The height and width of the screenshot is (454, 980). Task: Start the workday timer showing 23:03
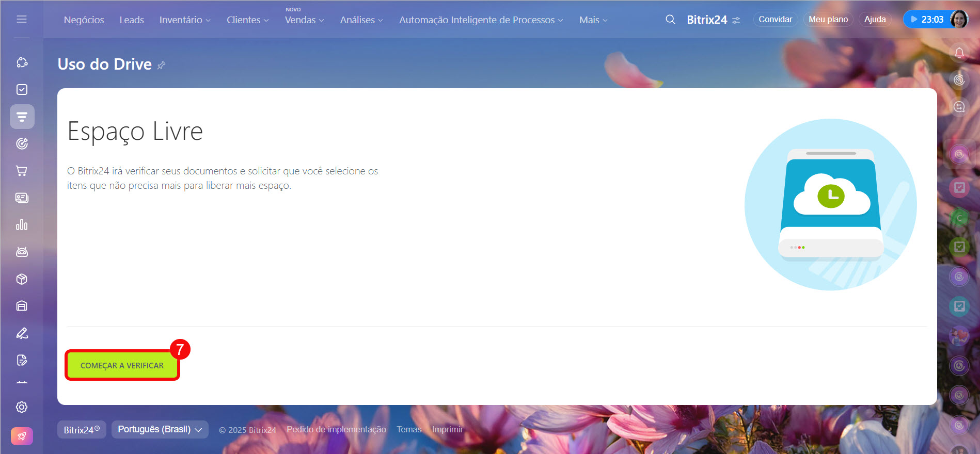[927, 20]
